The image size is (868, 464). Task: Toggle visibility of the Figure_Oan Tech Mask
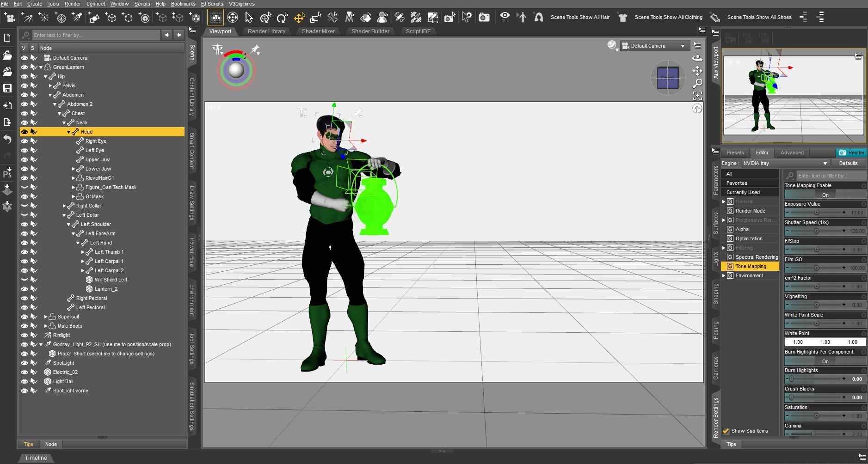(x=25, y=187)
